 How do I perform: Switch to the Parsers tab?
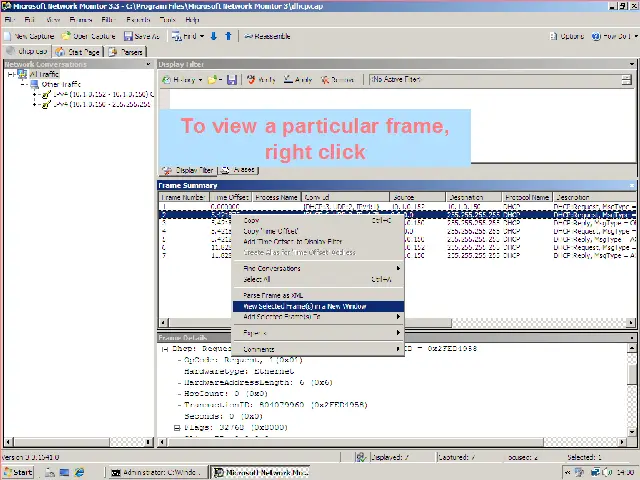125,52
